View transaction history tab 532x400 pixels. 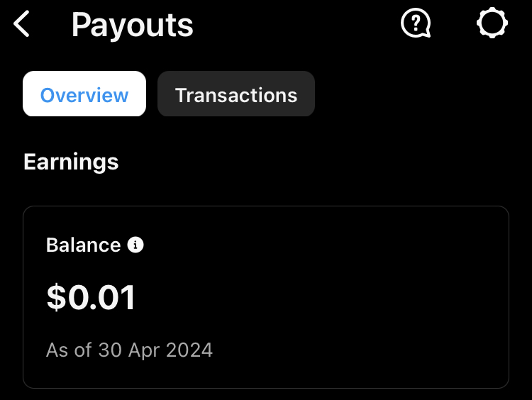coord(236,94)
